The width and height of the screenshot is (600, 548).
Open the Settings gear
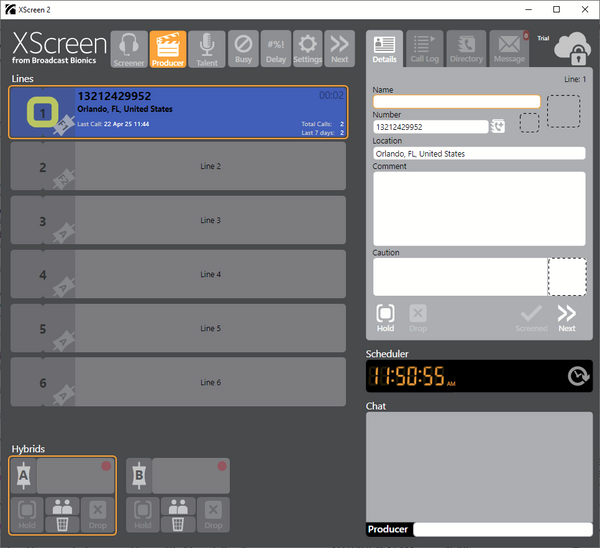click(308, 49)
